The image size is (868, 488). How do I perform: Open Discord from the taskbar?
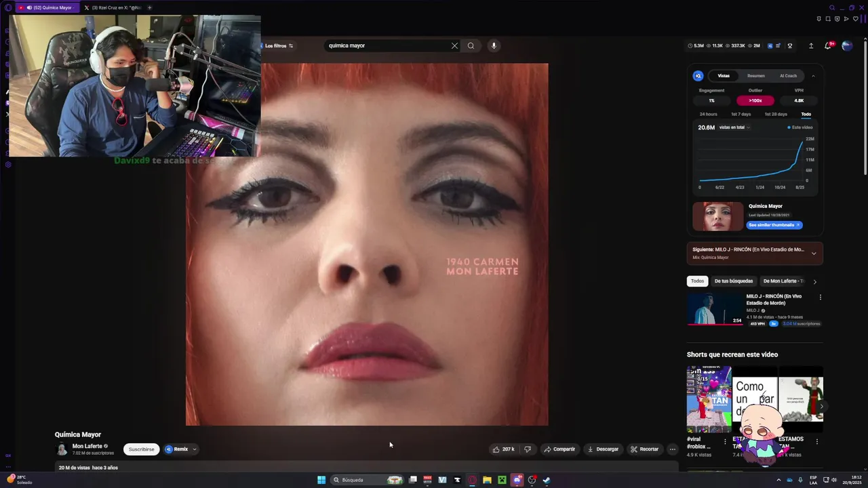[x=517, y=480]
